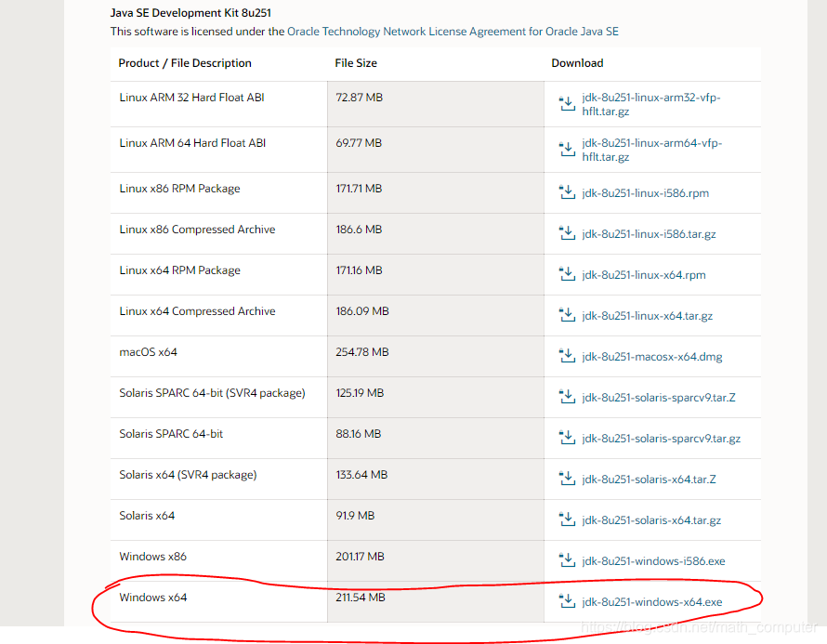Click download icon beside jdk-8u251-windows-x64.exe

pyautogui.click(x=567, y=600)
